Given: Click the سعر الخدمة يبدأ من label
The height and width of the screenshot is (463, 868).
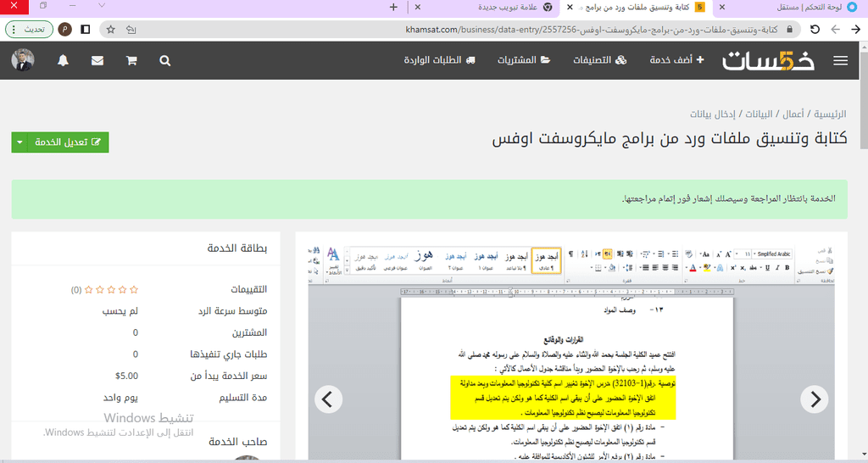Looking at the screenshot, I should coord(229,376).
